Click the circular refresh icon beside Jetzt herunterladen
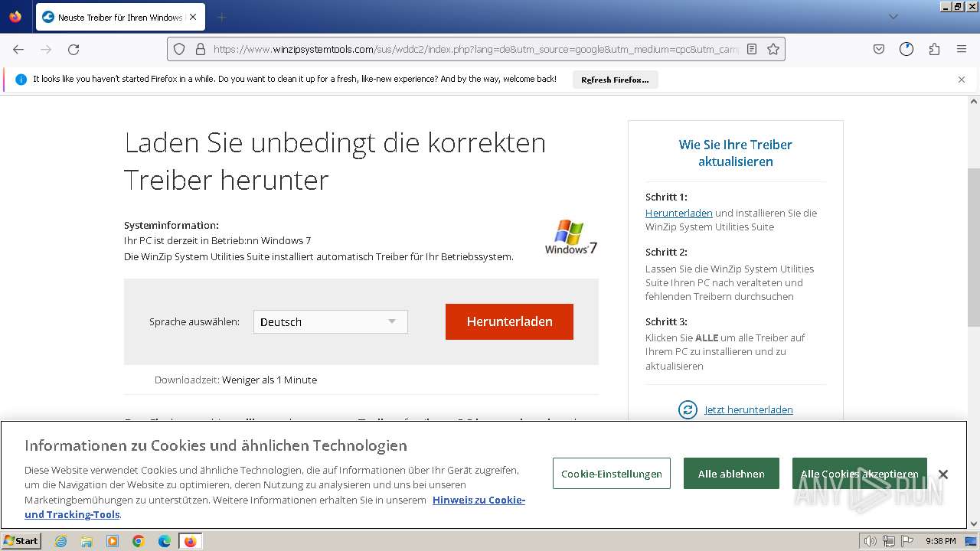The height and width of the screenshot is (551, 980). coord(688,409)
